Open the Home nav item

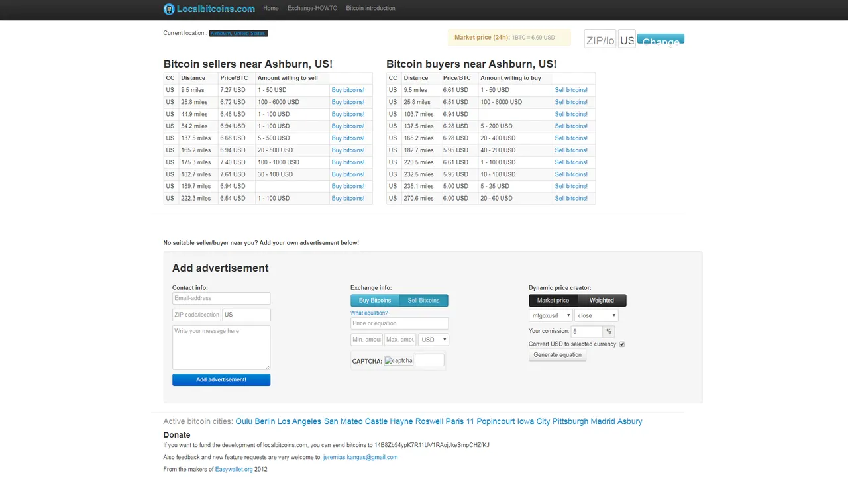point(271,9)
